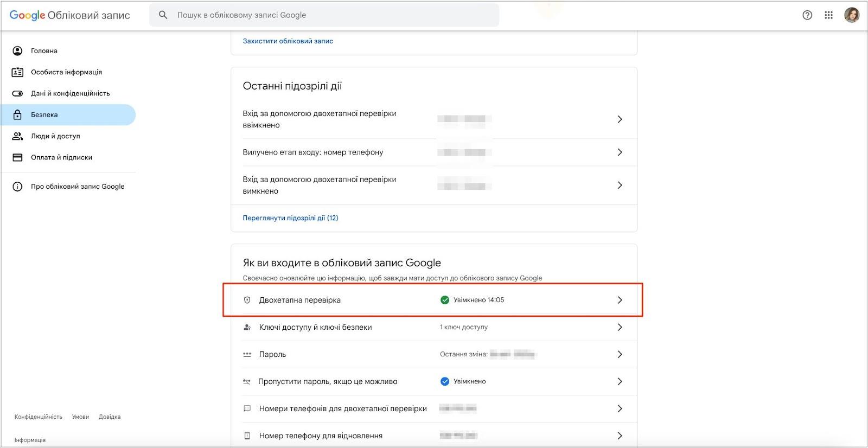This screenshot has width=868, height=448.
Task: Open the Конфіденційність footer link
Action: (39, 417)
